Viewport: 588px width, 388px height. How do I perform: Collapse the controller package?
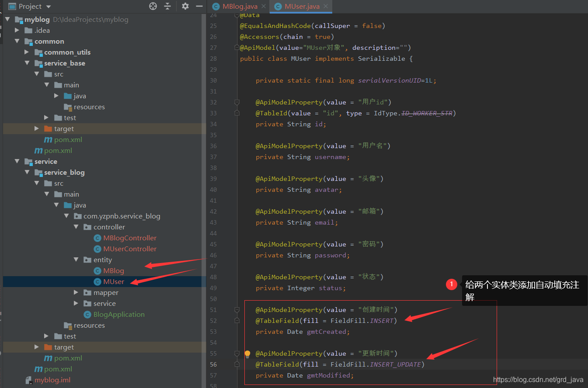(76, 227)
